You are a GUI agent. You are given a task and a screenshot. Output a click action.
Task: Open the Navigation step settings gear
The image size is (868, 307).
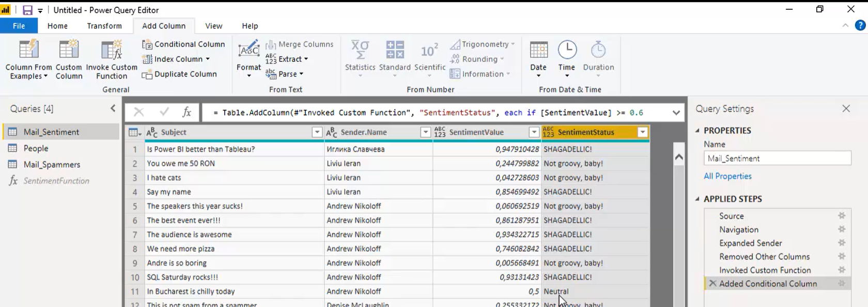(x=842, y=229)
